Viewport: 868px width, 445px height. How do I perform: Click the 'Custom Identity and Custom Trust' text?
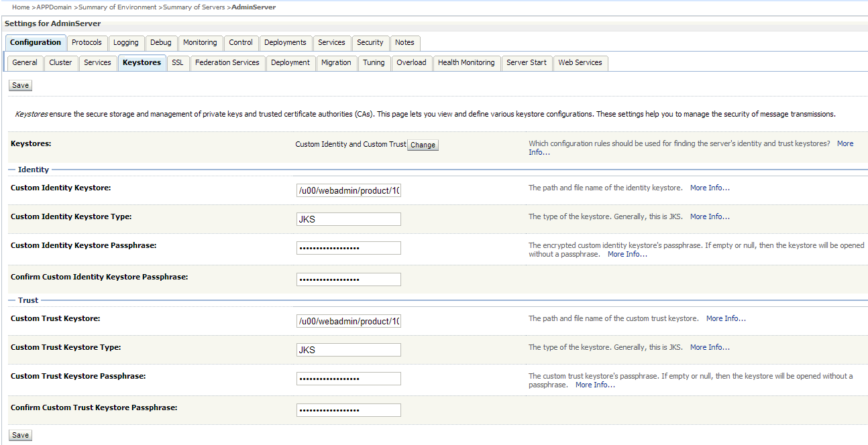pyautogui.click(x=351, y=144)
